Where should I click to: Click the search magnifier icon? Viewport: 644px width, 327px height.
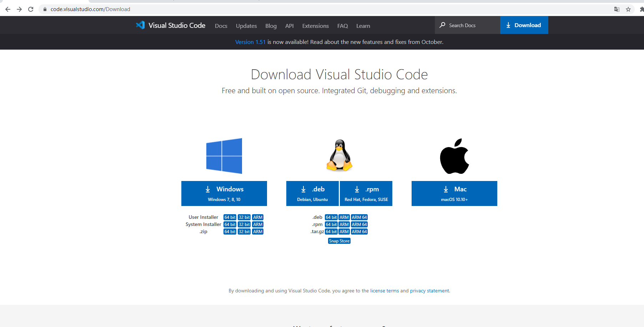pyautogui.click(x=442, y=25)
